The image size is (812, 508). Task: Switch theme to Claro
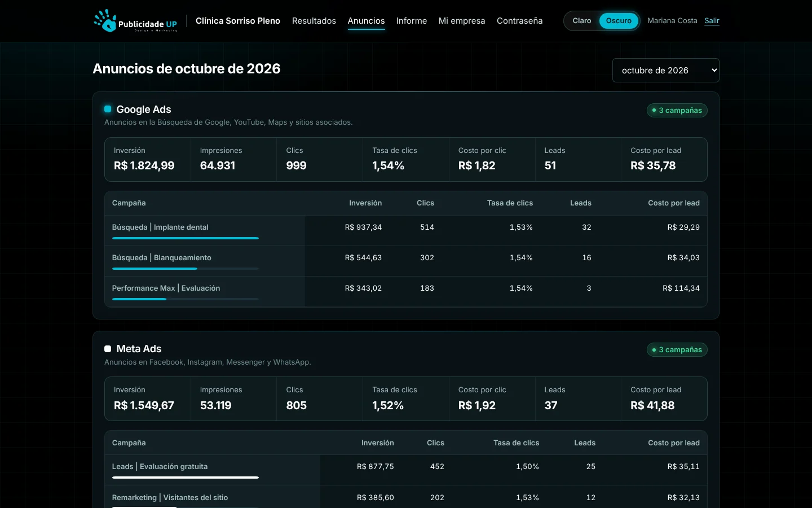pos(582,21)
